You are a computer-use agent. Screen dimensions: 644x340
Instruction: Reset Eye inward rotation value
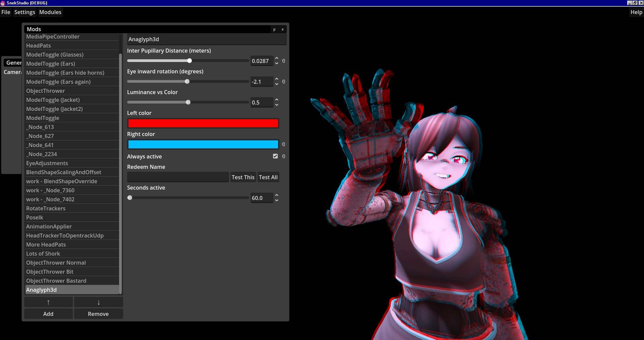click(x=283, y=82)
